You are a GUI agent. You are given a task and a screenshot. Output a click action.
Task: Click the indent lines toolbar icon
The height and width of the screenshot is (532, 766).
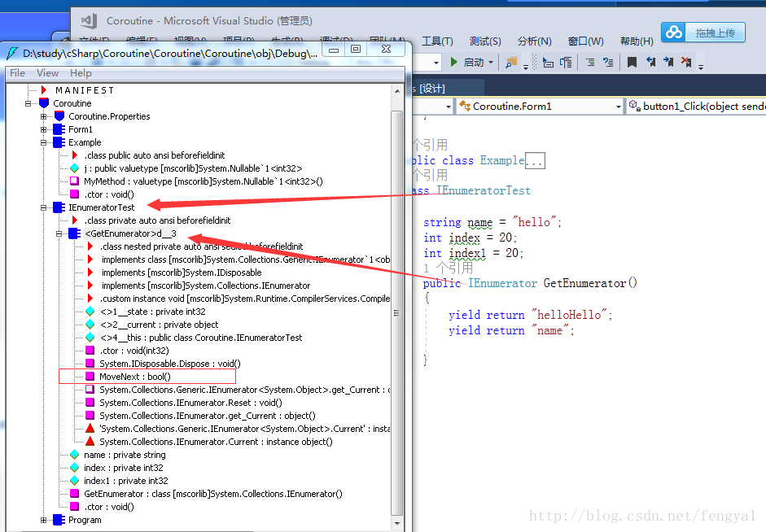[x=590, y=62]
